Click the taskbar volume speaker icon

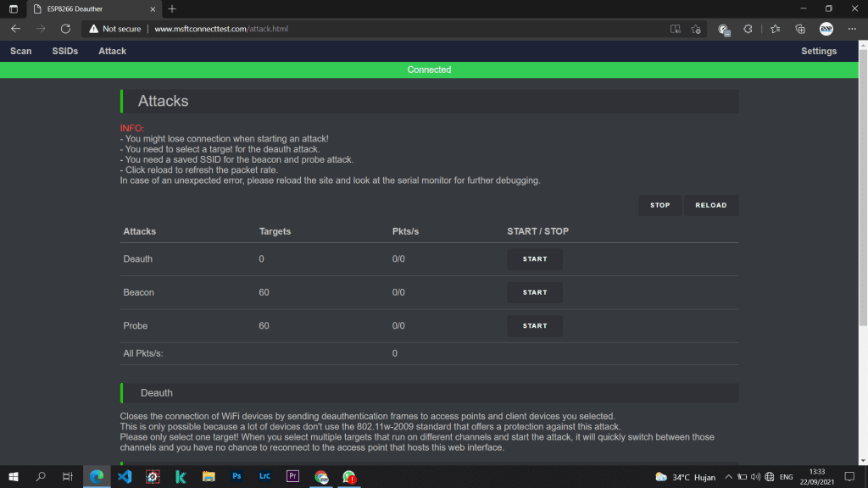click(x=754, y=477)
